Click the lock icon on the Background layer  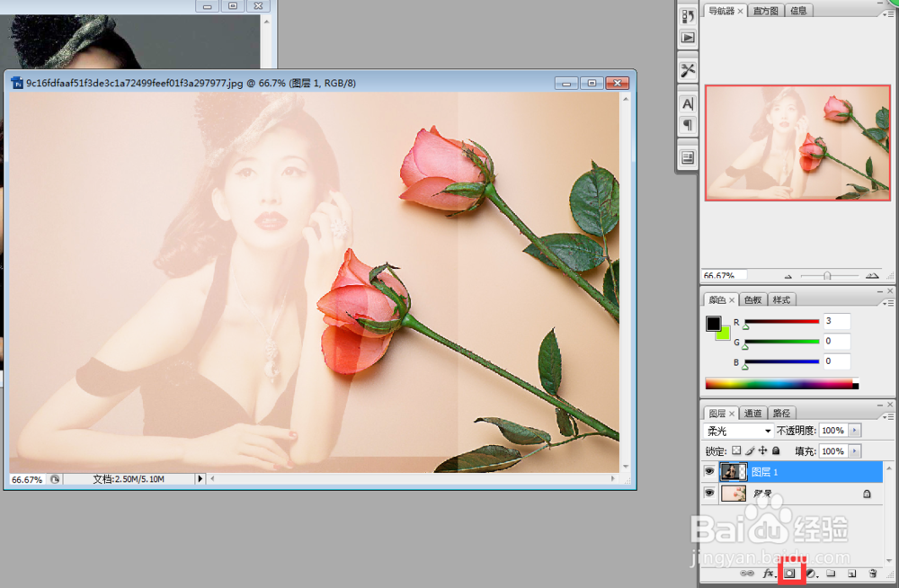[x=867, y=494]
